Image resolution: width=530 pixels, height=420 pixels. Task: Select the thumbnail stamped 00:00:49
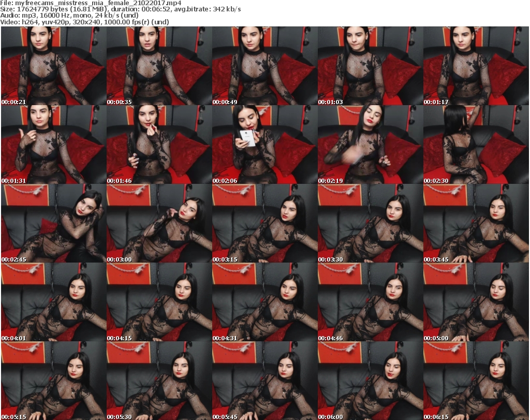click(264, 66)
